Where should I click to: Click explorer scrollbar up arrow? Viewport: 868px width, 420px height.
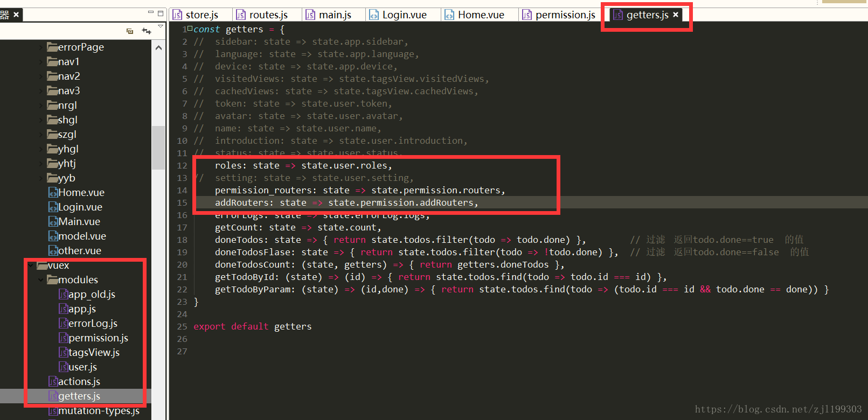158,48
